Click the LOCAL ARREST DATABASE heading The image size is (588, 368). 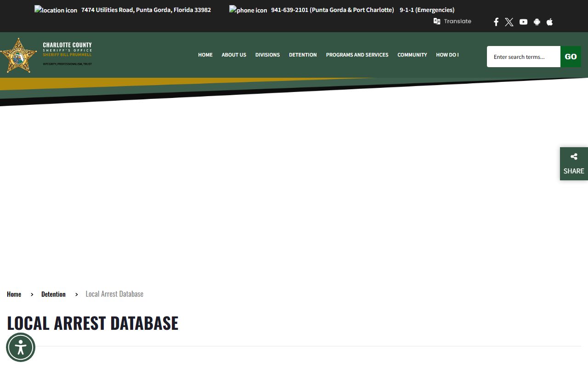pyautogui.click(x=92, y=323)
